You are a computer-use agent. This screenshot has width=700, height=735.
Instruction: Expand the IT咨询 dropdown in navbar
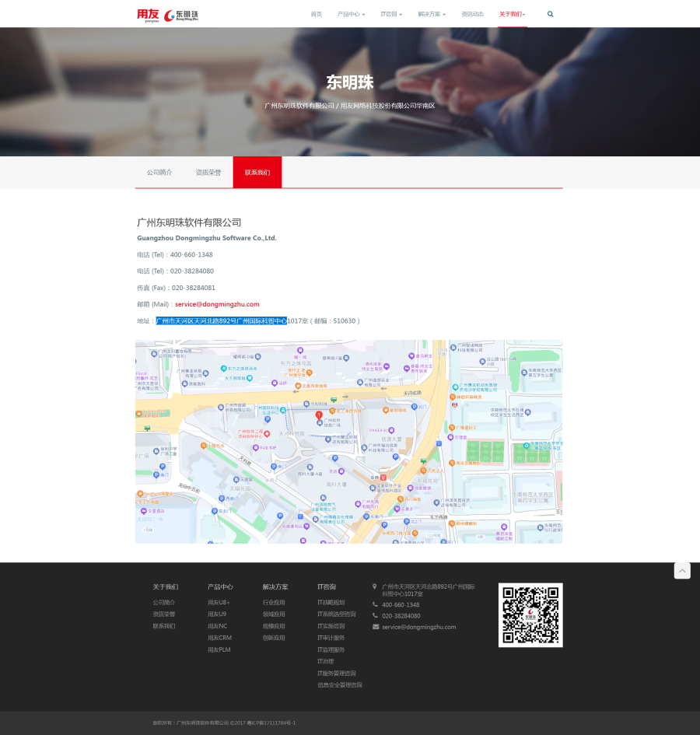click(391, 14)
